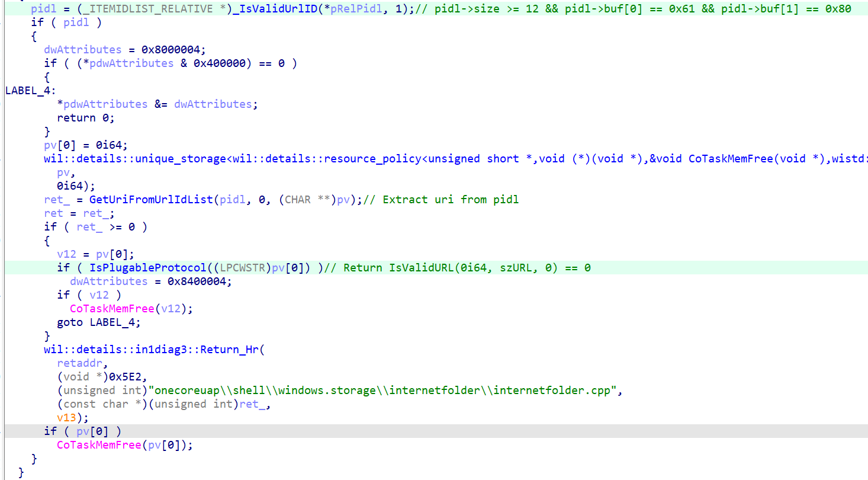The width and height of the screenshot is (868, 480).
Task: Click CoTaskMemFree in the CoTaskMemFree(pv[0]) call
Action: [99, 445]
